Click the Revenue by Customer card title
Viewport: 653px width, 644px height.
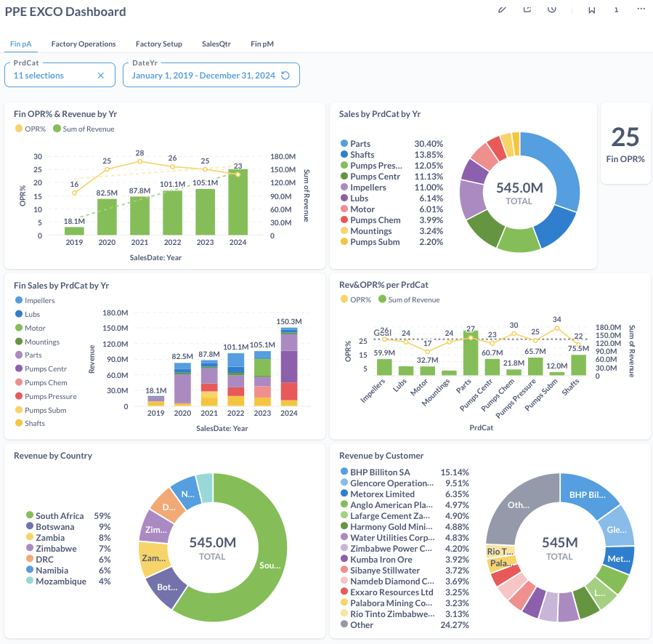(x=381, y=456)
